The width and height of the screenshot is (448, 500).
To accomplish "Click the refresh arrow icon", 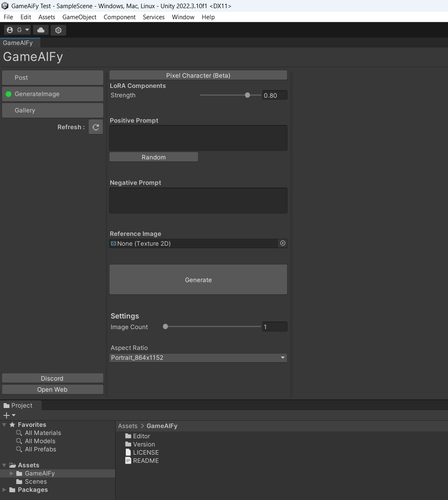I will click(96, 127).
